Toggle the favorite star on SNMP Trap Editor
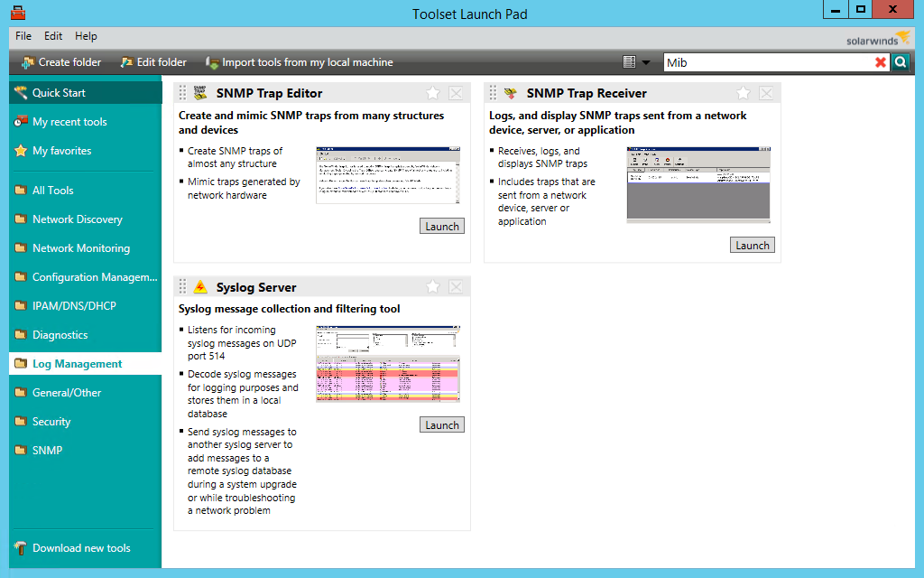This screenshot has width=924, height=578. [x=432, y=92]
